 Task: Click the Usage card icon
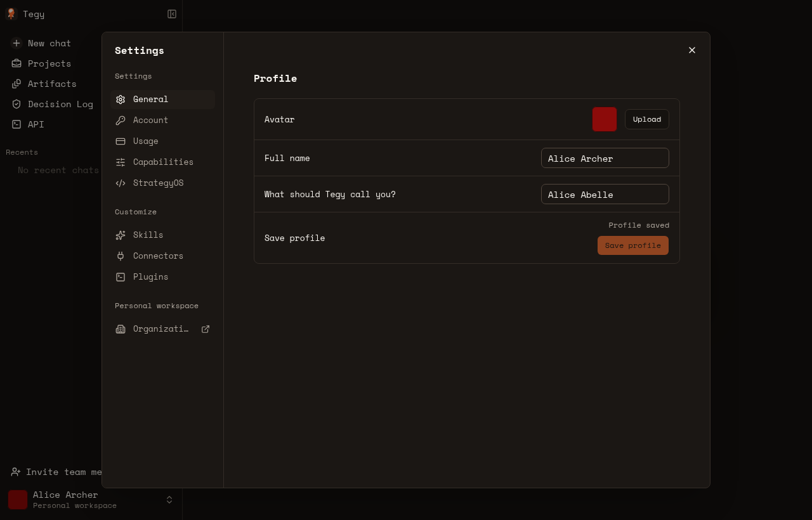[121, 141]
